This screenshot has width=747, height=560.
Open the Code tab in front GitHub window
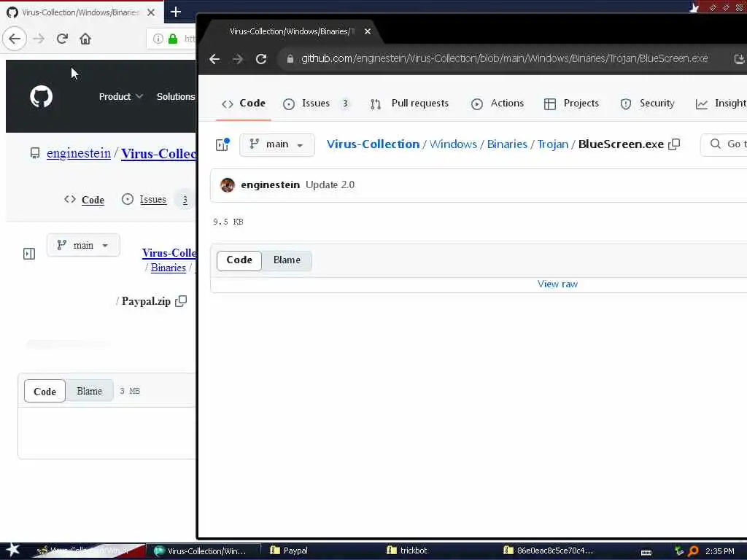pos(244,104)
